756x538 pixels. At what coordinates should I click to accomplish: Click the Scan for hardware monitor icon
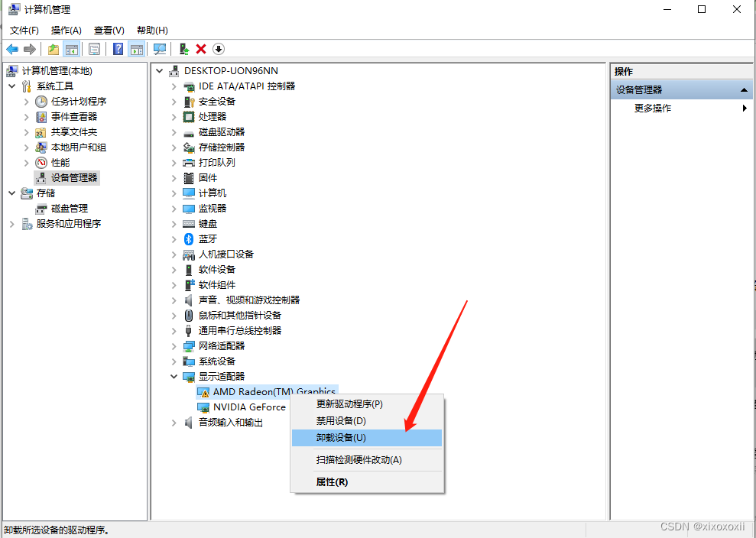click(x=160, y=49)
